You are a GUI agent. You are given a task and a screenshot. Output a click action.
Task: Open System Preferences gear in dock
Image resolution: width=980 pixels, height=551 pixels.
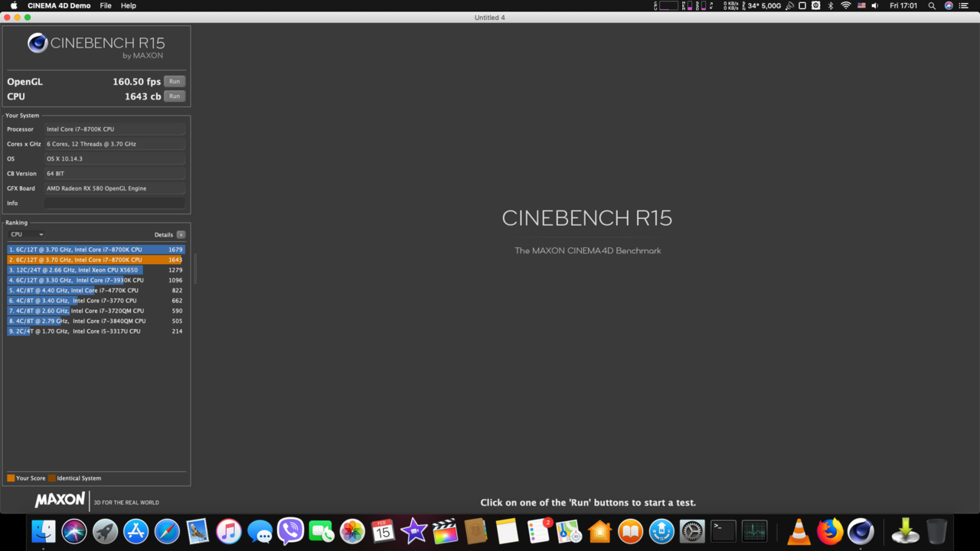(692, 531)
